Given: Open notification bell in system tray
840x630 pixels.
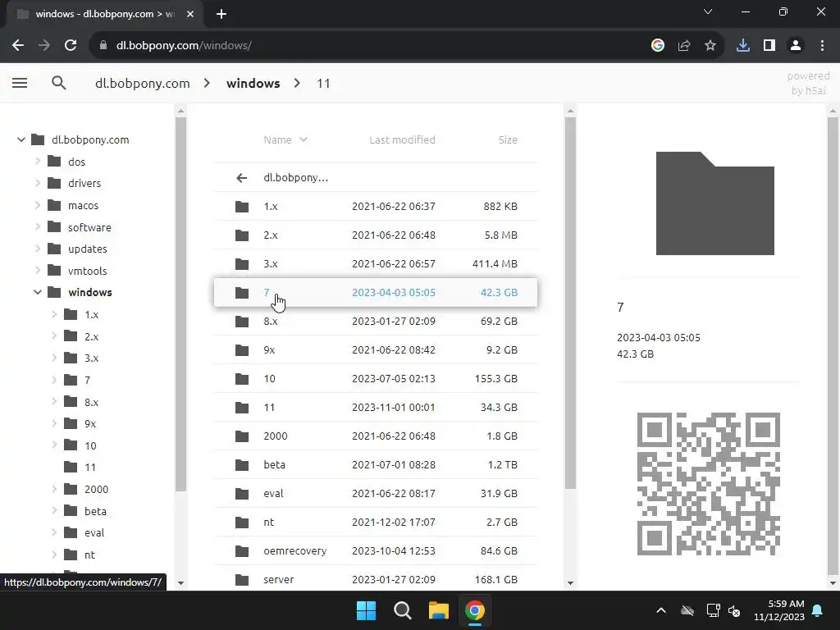Looking at the screenshot, I should tap(818, 610).
